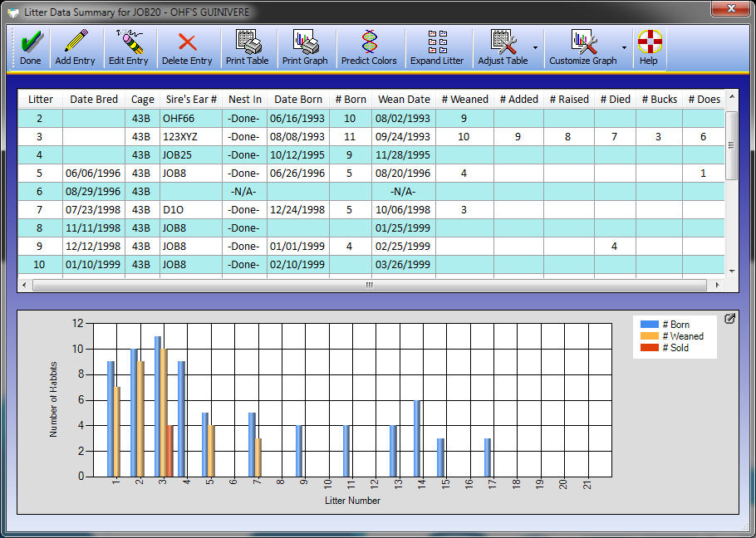
Task: Click the # Sold red legend swatch
Action: [x=650, y=348]
